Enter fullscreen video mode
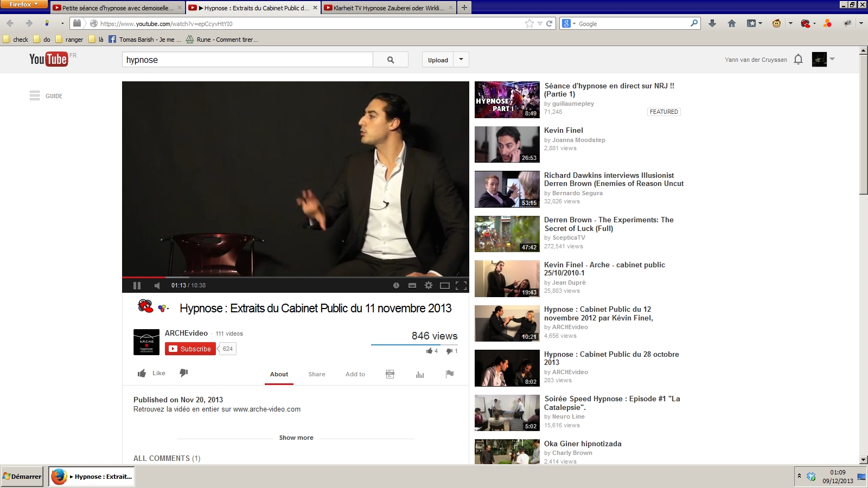Image resolution: width=868 pixels, height=488 pixels. (461, 286)
